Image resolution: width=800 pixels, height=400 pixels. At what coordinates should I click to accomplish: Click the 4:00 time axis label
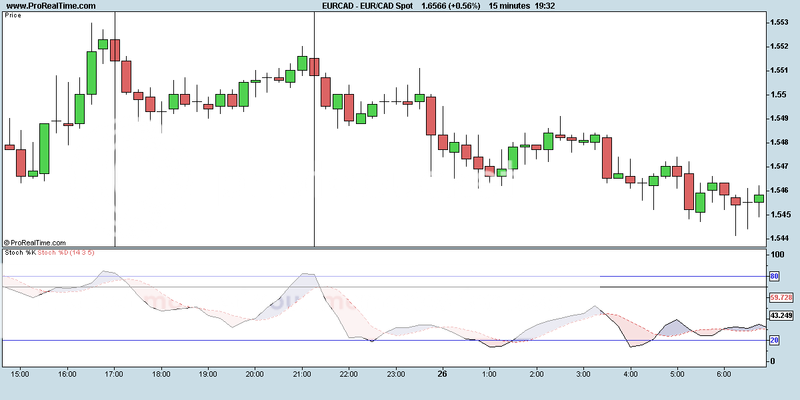(x=630, y=374)
